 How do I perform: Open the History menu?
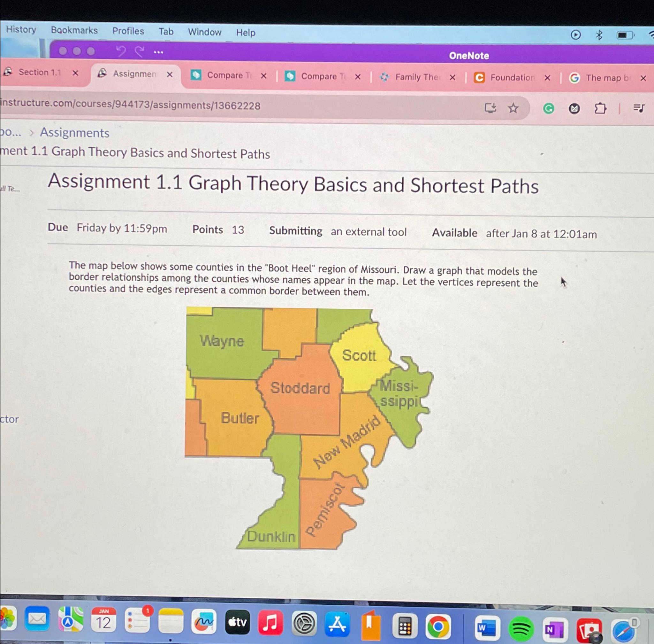point(21,30)
